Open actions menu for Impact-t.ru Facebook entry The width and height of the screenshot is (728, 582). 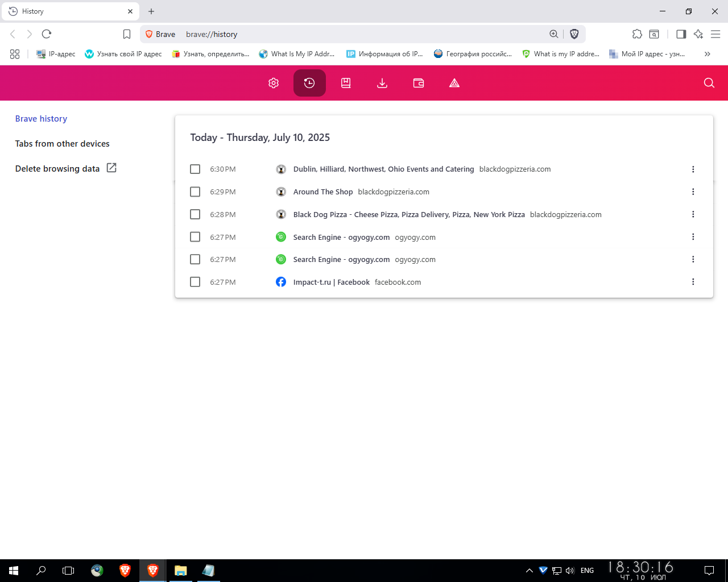click(x=693, y=282)
